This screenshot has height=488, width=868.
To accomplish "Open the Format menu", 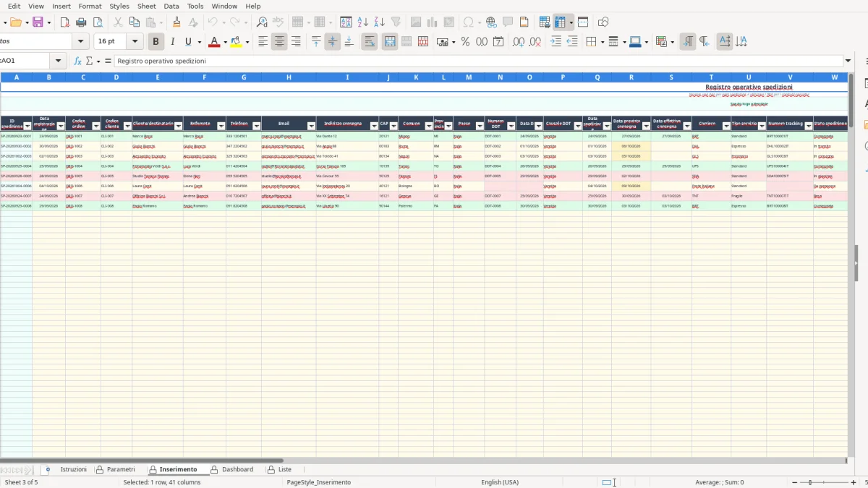I will [90, 6].
